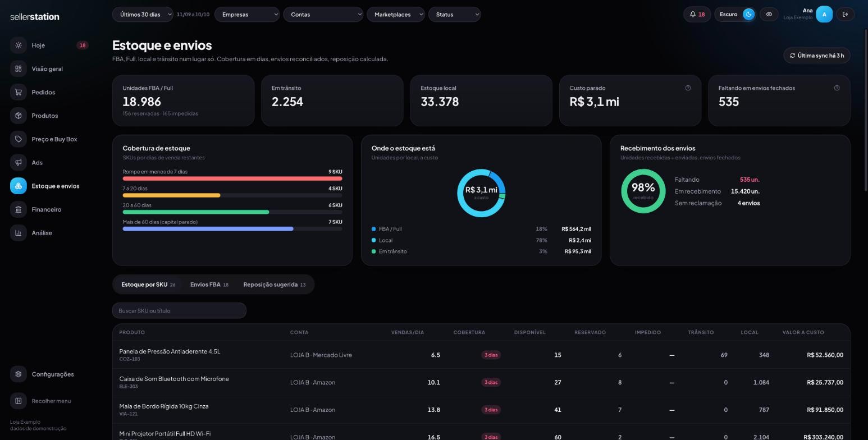868x440 pixels.
Task: Open Pedidos via the cart icon
Action: (19, 92)
